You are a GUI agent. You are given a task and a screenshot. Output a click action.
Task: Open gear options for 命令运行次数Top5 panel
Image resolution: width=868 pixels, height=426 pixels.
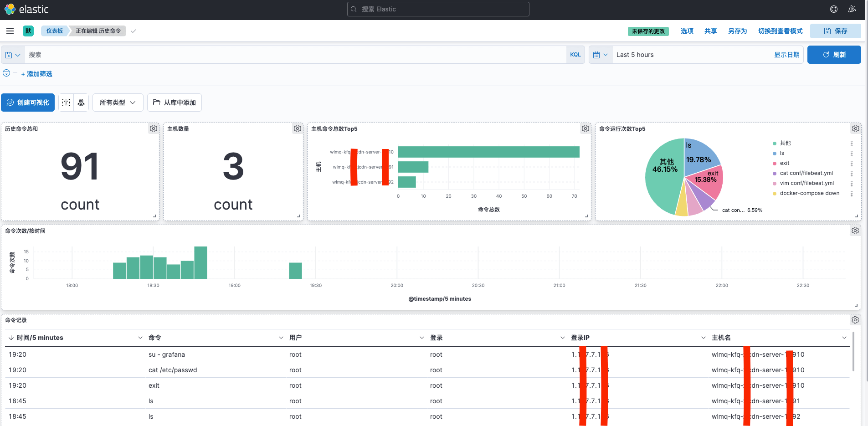coord(856,129)
